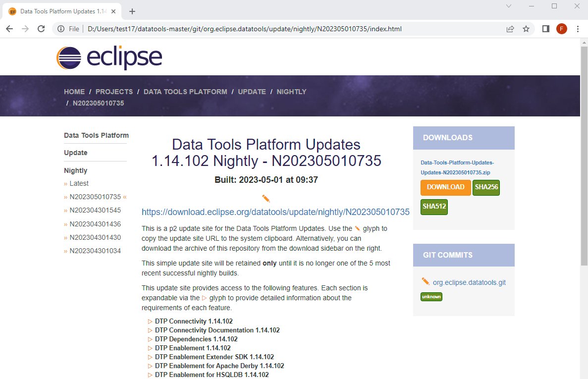Image resolution: width=588 pixels, height=379 pixels.
Task: Click the vertical page scrollbar thumb
Action: tap(584, 156)
